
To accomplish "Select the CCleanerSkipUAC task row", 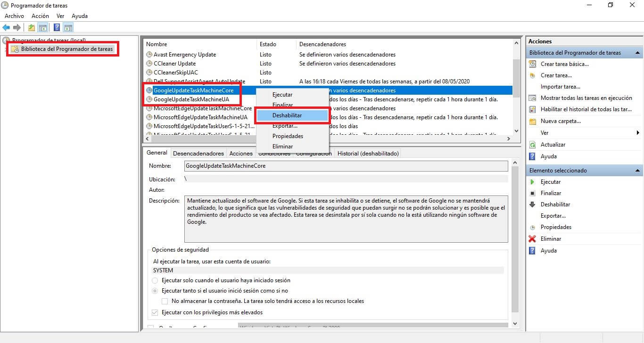I will (176, 73).
